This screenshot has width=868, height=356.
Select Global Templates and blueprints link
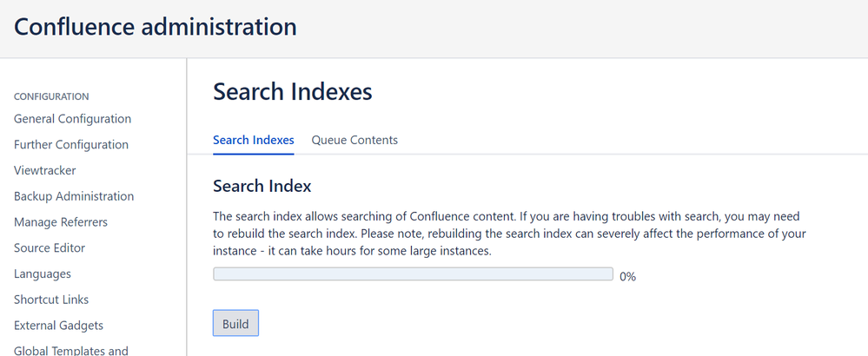71,351
